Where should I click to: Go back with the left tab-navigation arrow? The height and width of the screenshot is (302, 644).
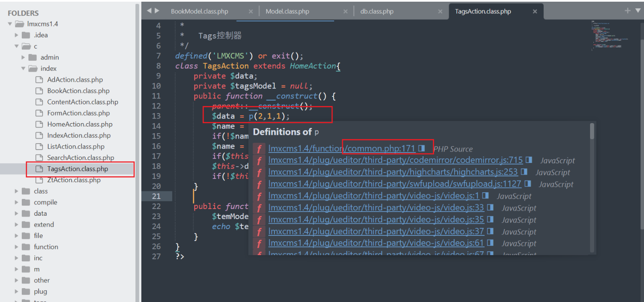149,11
